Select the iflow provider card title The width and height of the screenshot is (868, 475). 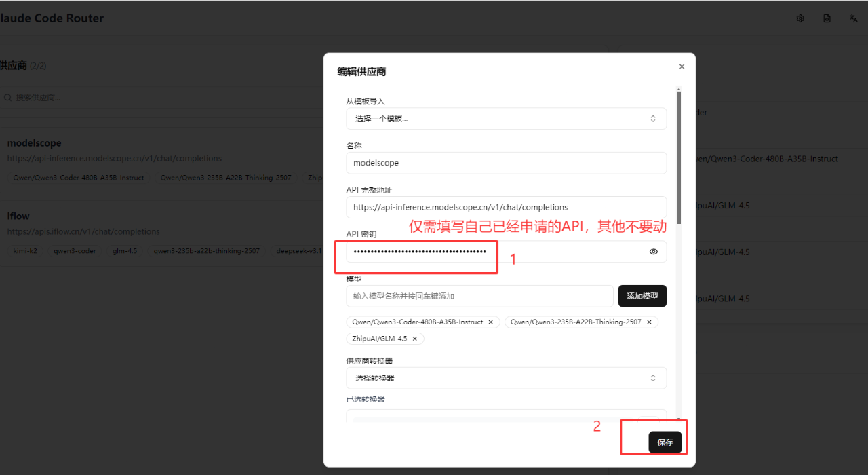click(x=18, y=216)
